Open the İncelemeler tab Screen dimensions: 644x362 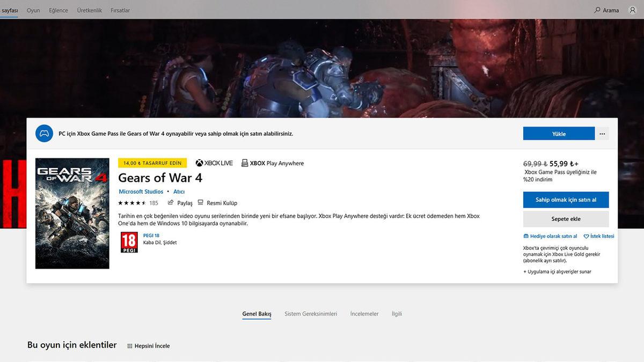(364, 314)
